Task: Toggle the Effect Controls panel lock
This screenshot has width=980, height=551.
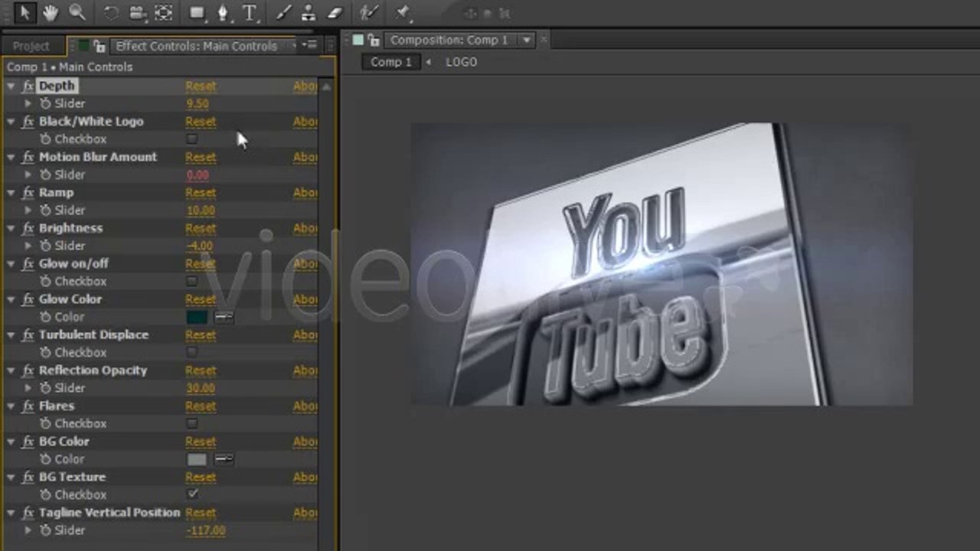Action: pyautogui.click(x=100, y=47)
